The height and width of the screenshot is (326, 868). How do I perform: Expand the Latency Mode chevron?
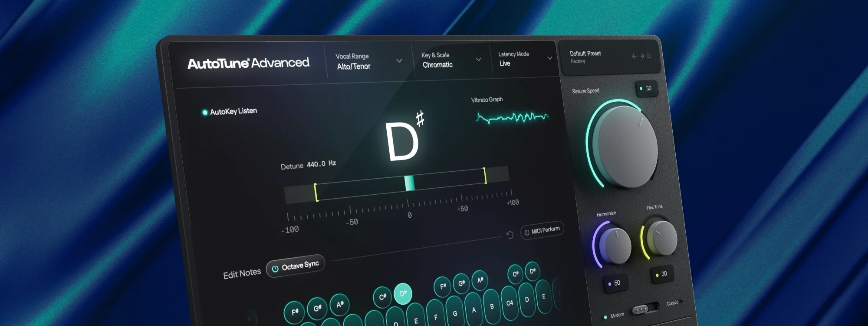[x=550, y=58]
